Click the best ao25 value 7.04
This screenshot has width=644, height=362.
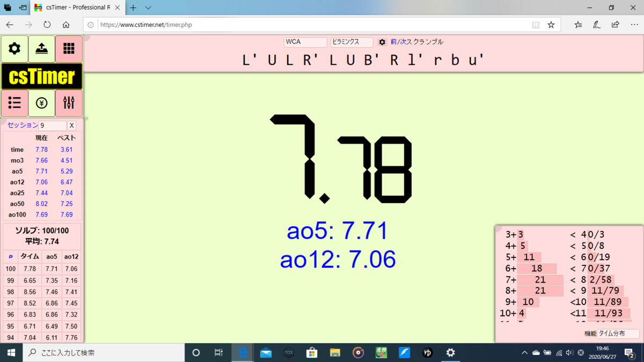click(x=67, y=193)
